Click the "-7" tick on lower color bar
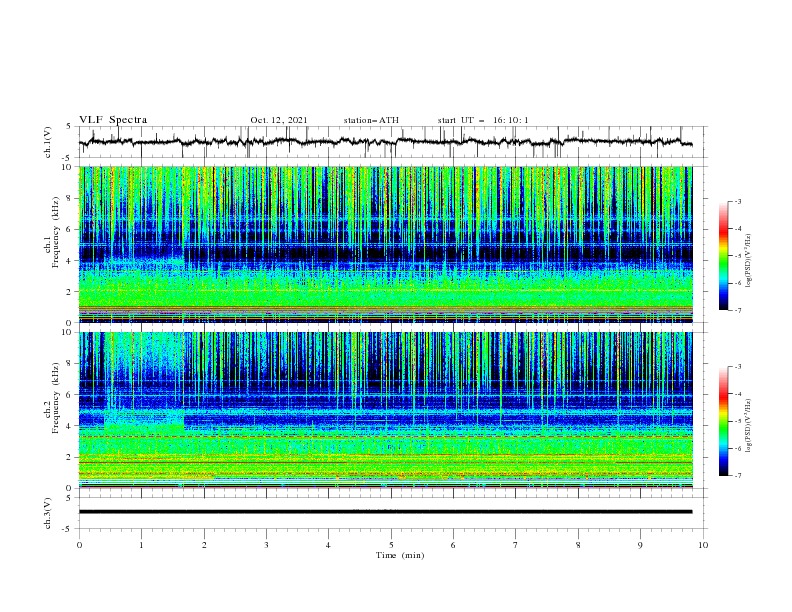Image resolution: width=792 pixels, height=612 pixels. pyautogui.click(x=737, y=476)
